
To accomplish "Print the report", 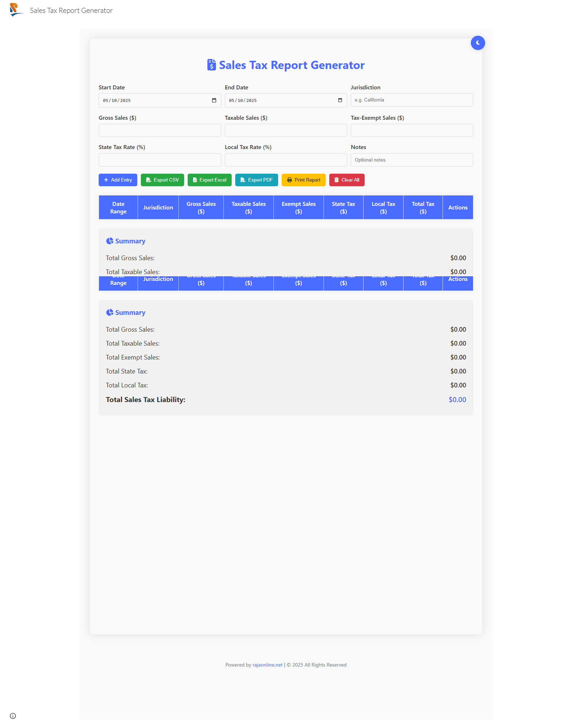I will 304,180.
